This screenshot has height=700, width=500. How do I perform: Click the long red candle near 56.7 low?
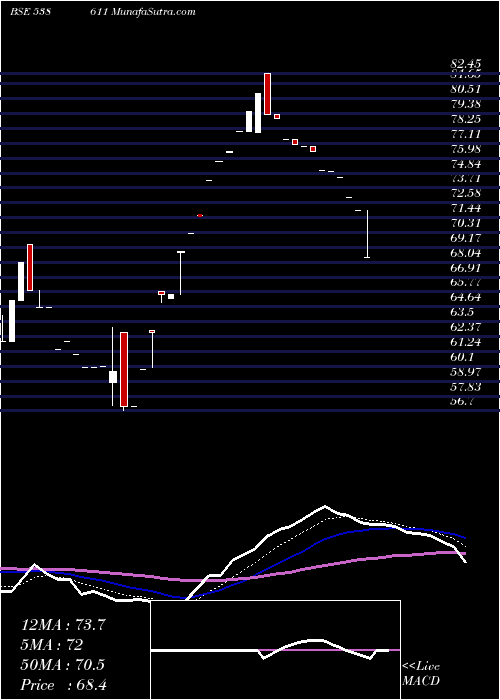[x=124, y=369]
